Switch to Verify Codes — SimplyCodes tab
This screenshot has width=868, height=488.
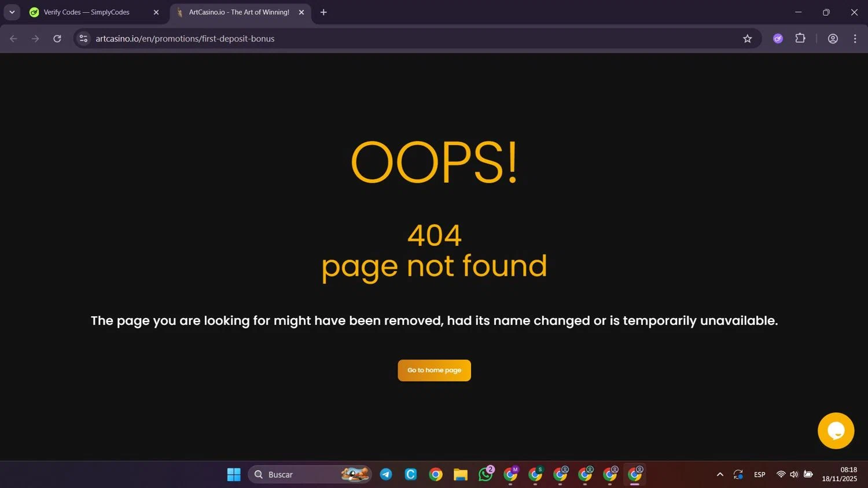click(x=87, y=12)
